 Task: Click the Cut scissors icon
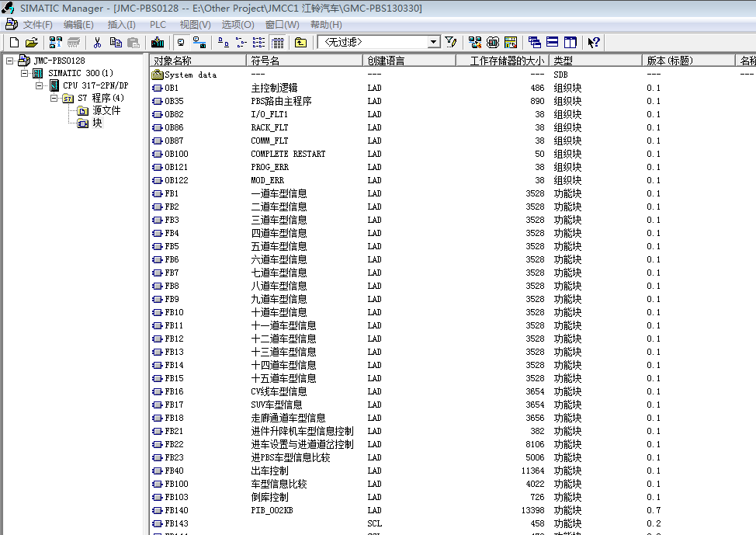pyautogui.click(x=97, y=43)
